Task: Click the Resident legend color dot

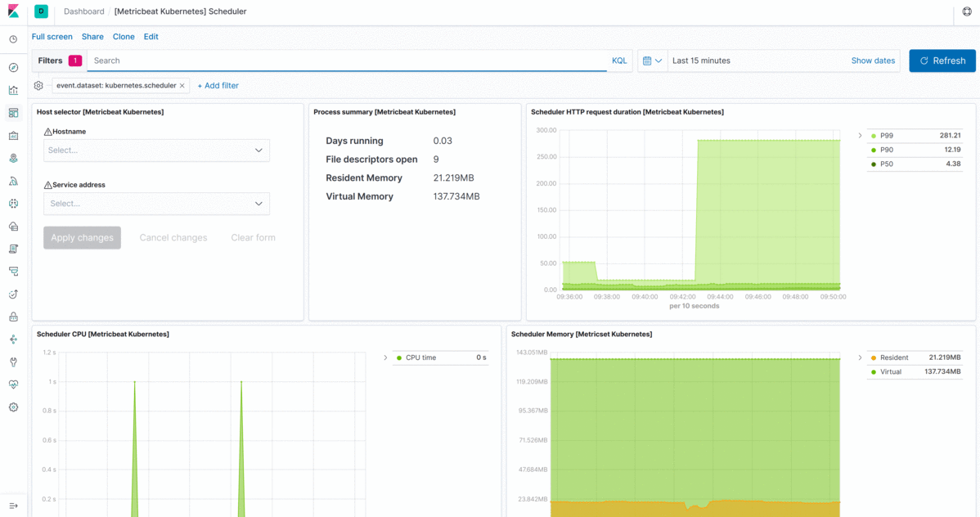Action: 874,357
